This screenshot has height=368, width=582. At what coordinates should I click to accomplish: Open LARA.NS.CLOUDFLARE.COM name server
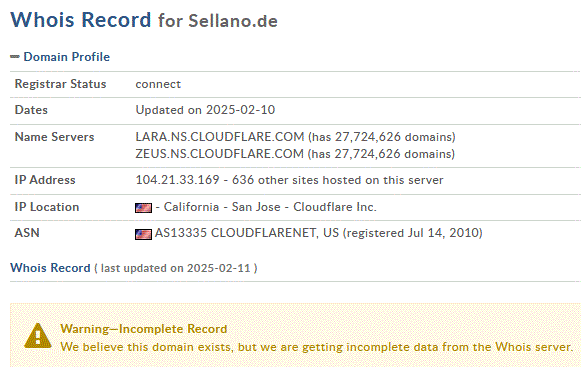click(x=220, y=137)
